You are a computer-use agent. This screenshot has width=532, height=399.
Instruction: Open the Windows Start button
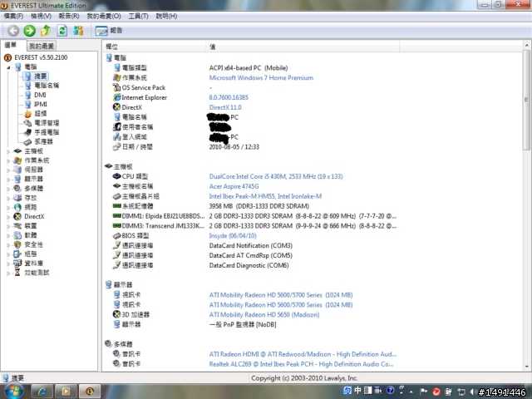coord(13,391)
